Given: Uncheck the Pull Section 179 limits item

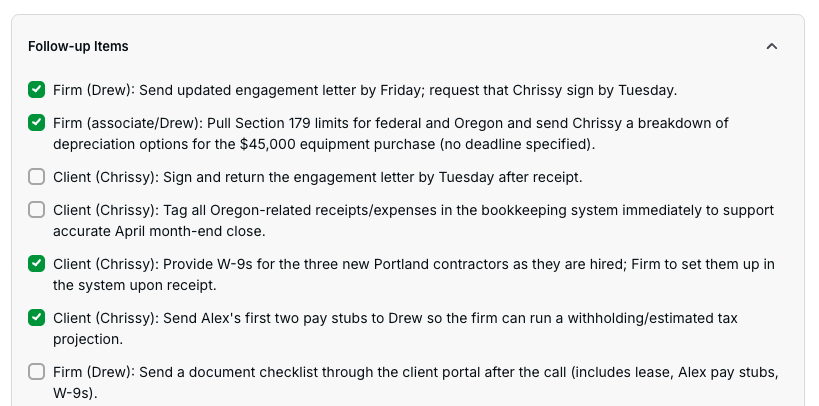Looking at the screenshot, I should pyautogui.click(x=37, y=123).
